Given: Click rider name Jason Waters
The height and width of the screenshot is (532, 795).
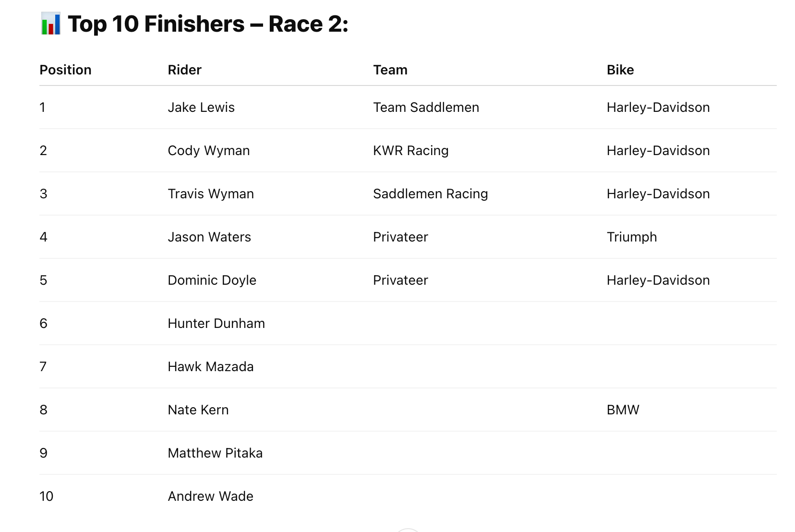Looking at the screenshot, I should pyautogui.click(x=209, y=237).
